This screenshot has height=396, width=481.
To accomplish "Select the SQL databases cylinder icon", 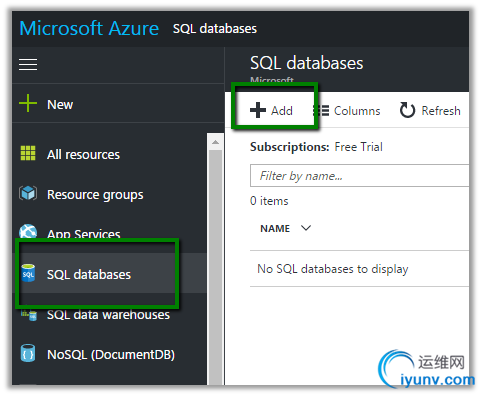I will [28, 274].
